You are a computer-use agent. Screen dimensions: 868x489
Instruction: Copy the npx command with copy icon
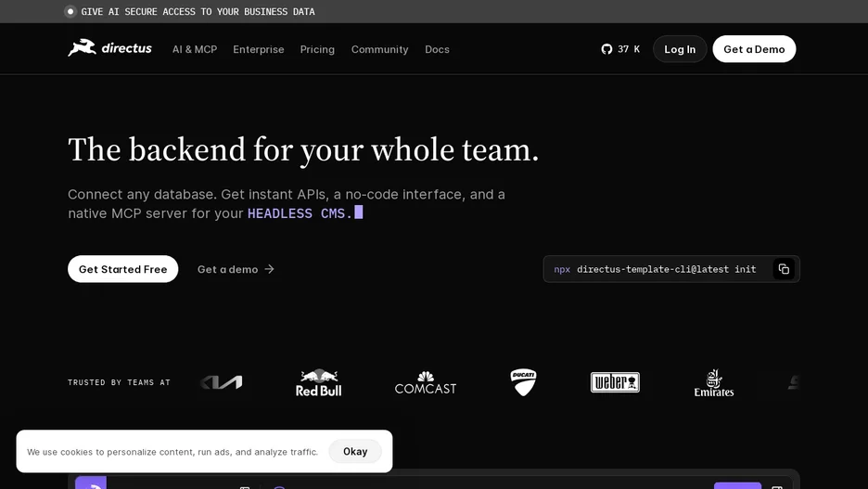coord(784,269)
